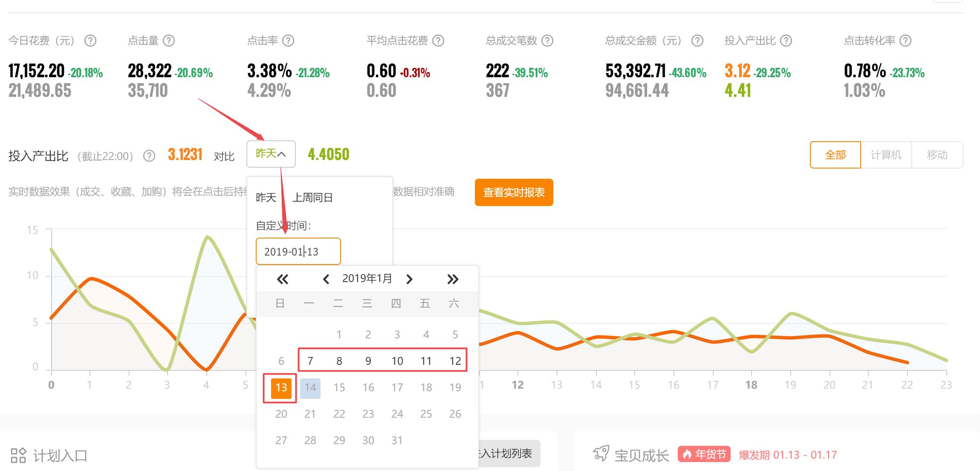Collapse the 昨天 comparison dropdown
Viewport: 980px width, 471px height.
[270, 154]
